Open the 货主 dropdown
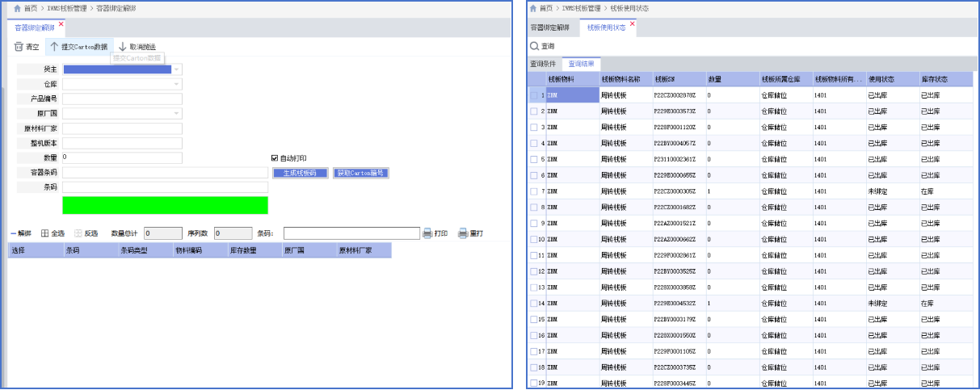980x390 pixels. [177, 69]
